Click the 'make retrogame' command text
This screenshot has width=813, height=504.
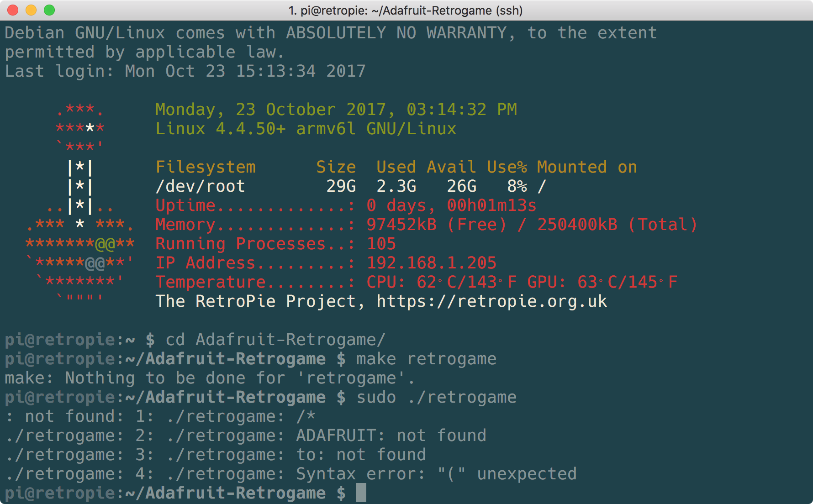click(426, 359)
